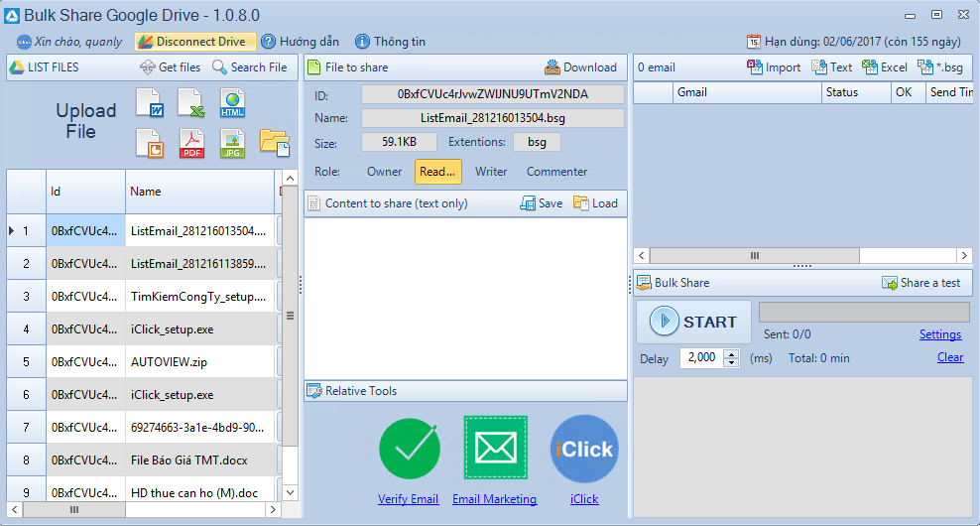The height and width of the screenshot is (526, 980).
Task: Select row 6 iClick_setup.exe
Action: point(143,395)
